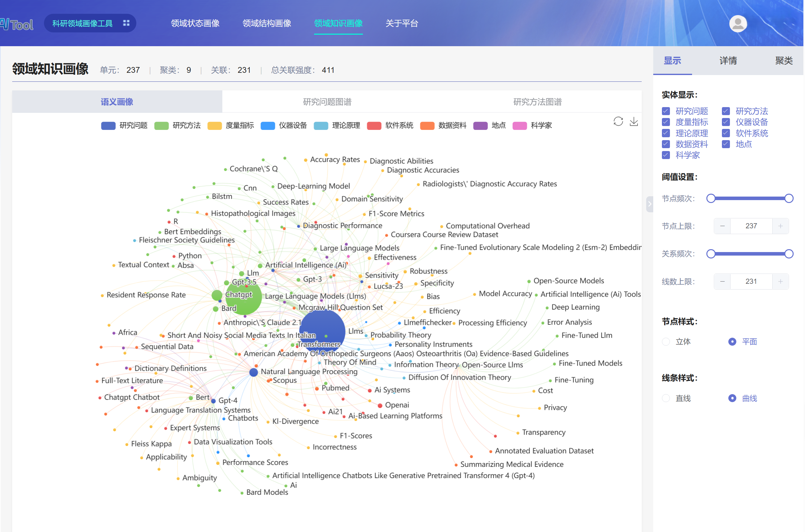Screen dimensions: 805x532
Task: Decrease 线数上限 with minus button
Action: 722,282
